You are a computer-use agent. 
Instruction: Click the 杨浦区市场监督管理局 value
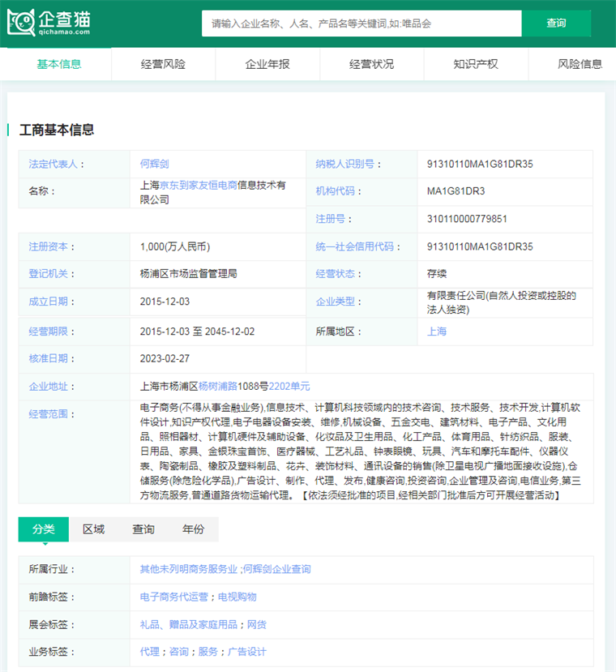pyautogui.click(x=189, y=274)
